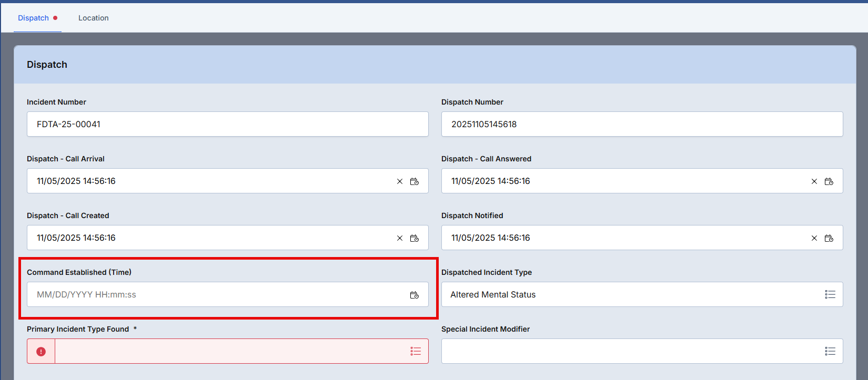Image resolution: width=868 pixels, height=380 pixels.
Task: Expand Special Incident Modifier list
Action: pyautogui.click(x=830, y=352)
